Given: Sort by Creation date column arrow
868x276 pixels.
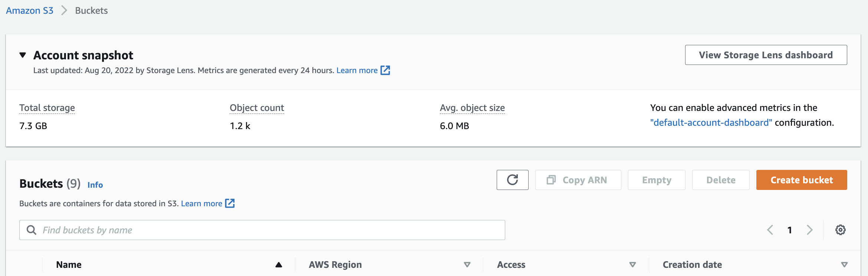Looking at the screenshot, I should coord(844,264).
